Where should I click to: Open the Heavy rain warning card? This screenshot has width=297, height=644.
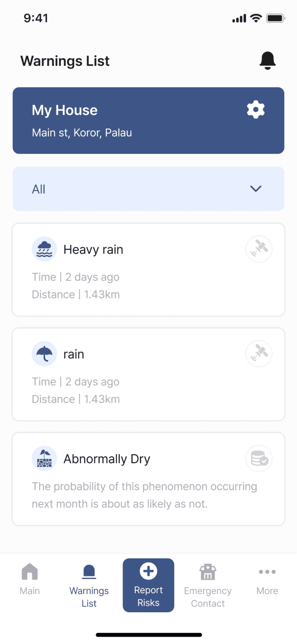[x=148, y=270]
